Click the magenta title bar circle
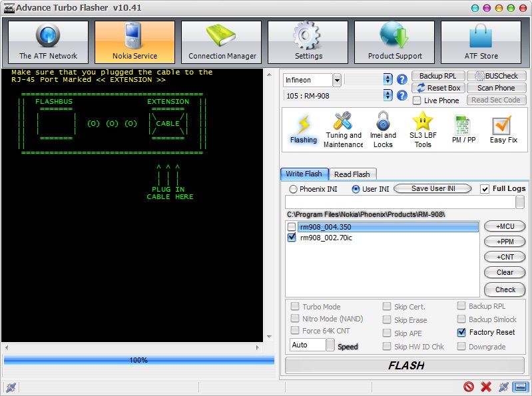This screenshot has height=396, width=532. pos(487,8)
